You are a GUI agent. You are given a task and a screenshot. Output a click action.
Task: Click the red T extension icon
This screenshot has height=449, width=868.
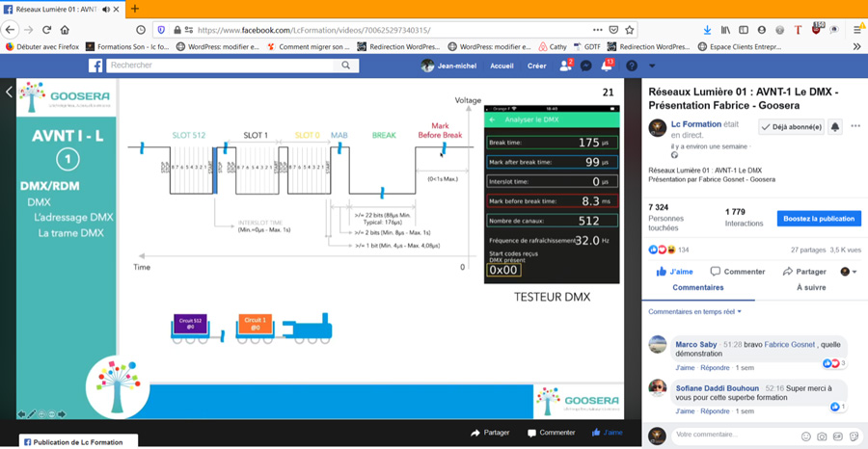tap(798, 30)
